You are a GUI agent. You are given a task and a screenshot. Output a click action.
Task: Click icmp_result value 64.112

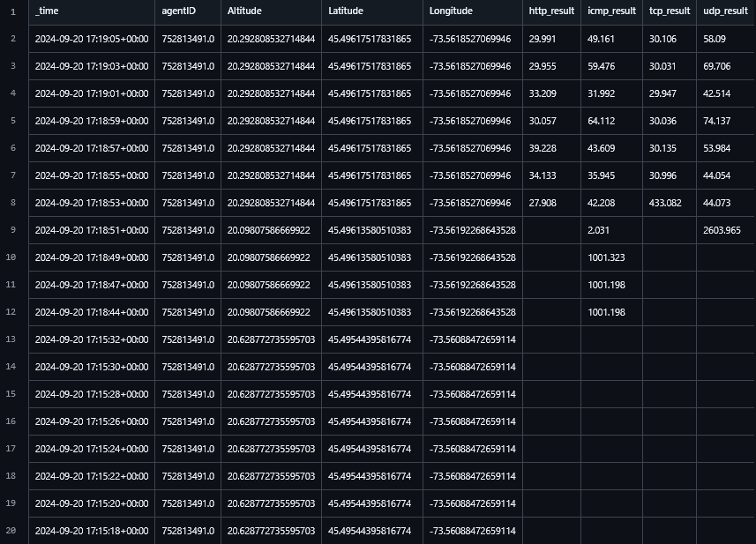602,121
